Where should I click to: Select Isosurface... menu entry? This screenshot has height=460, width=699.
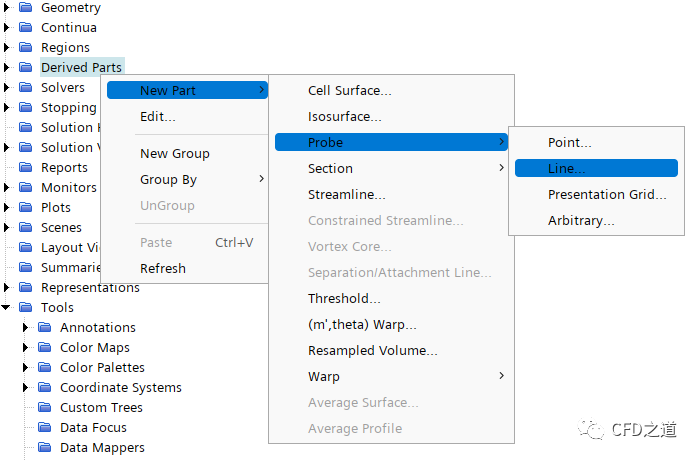tap(344, 117)
